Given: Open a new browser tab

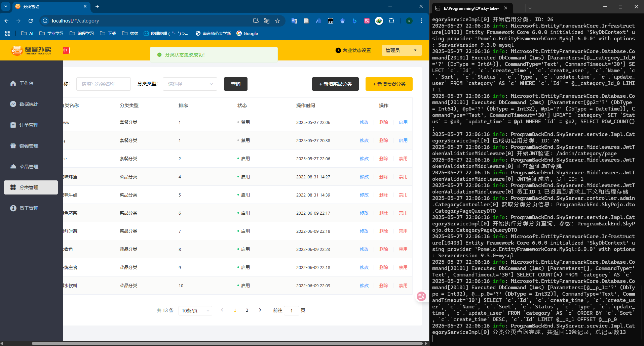Looking at the screenshot, I should pyautogui.click(x=97, y=6).
